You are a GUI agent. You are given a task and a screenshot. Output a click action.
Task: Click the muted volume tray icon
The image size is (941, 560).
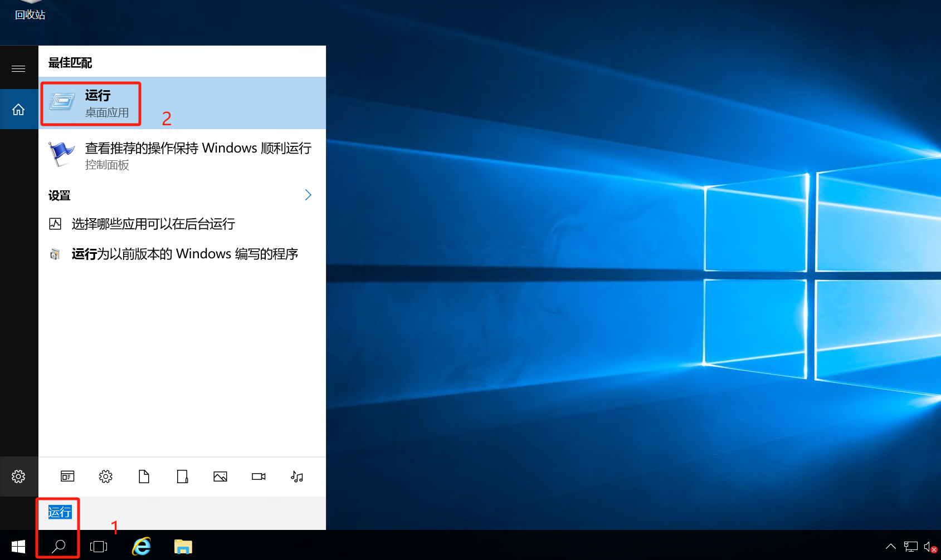(x=930, y=547)
